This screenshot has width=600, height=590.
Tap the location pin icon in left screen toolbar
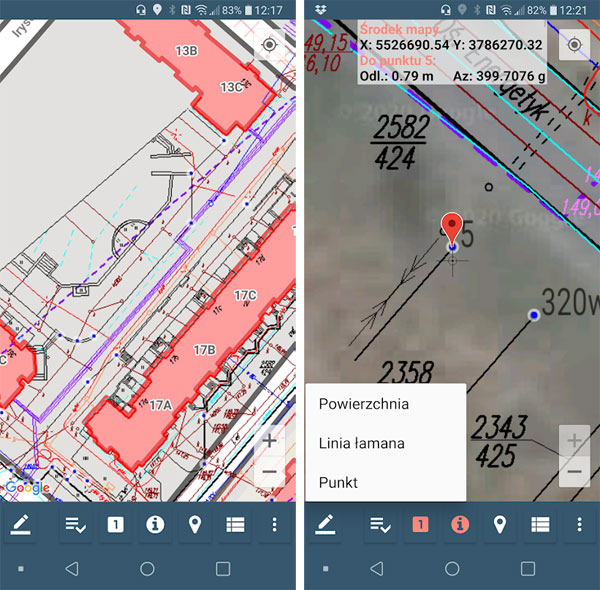[195, 525]
